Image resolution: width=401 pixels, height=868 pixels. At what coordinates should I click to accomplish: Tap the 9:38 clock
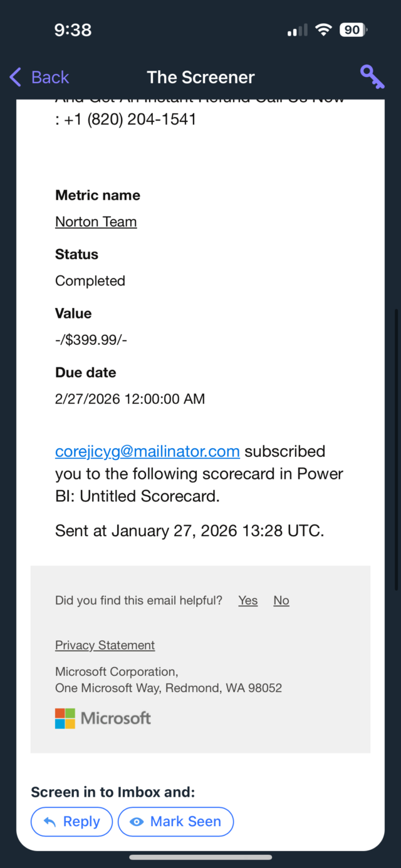tap(73, 30)
